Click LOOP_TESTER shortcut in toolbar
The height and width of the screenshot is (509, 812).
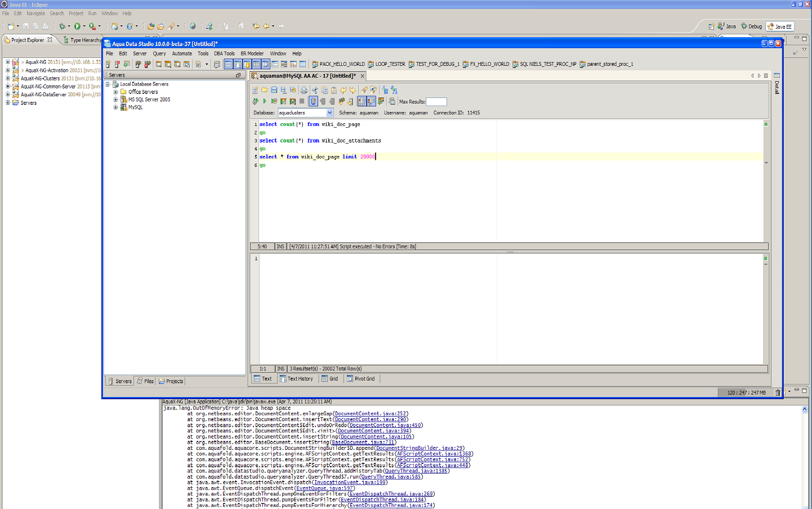point(386,64)
